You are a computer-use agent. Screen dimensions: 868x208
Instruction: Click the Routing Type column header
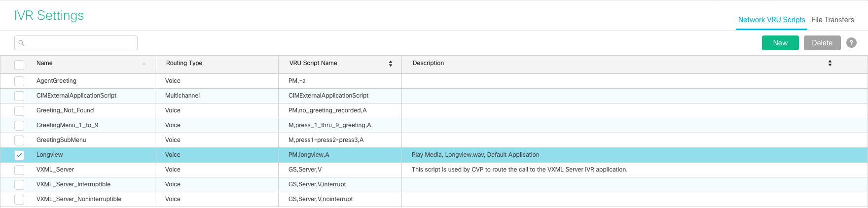pyautogui.click(x=184, y=63)
